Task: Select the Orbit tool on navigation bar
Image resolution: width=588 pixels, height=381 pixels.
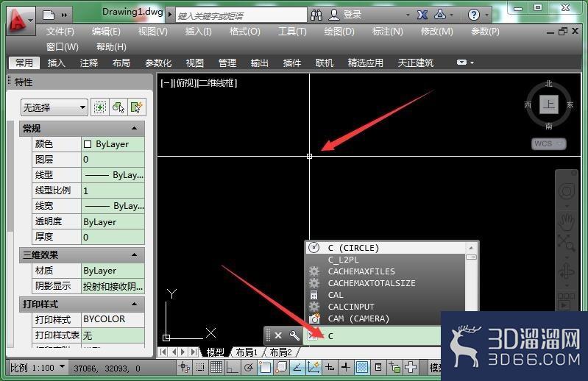Action: click(x=567, y=271)
